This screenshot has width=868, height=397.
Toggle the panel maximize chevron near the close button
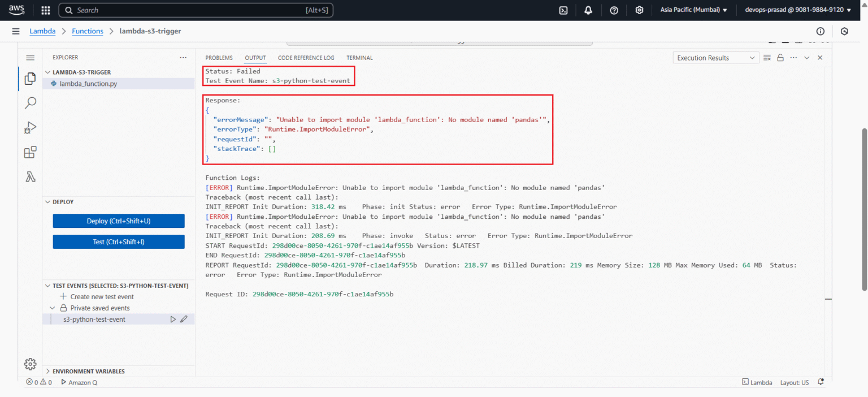pos(806,57)
